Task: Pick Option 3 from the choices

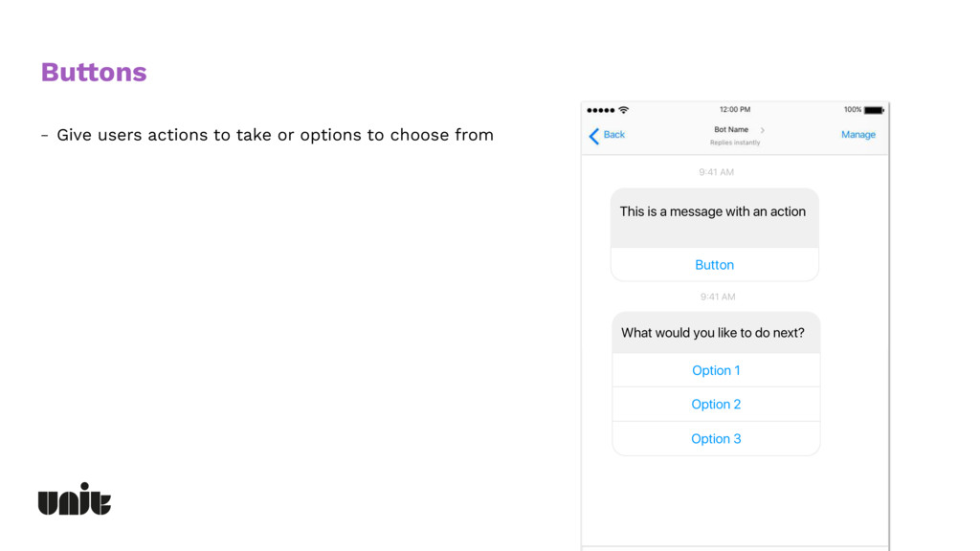Action: [x=716, y=438]
